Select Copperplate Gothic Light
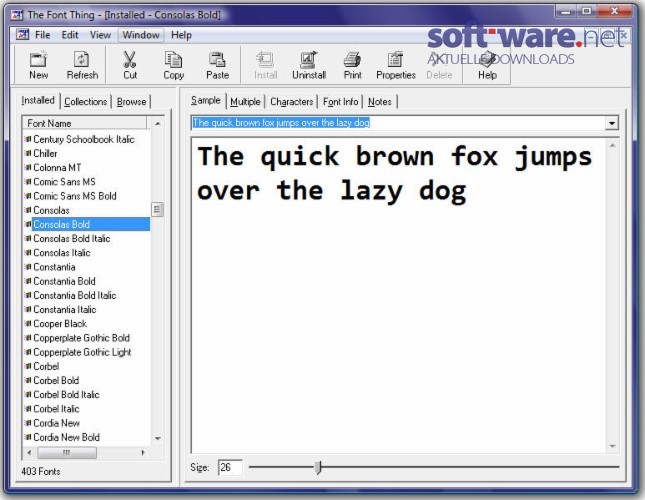Viewport: 645px width, 500px height. click(x=82, y=352)
